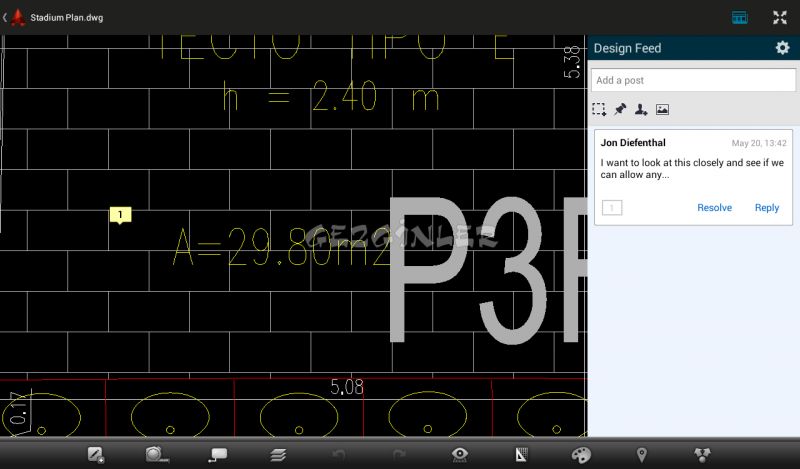
Task: Click the Design Feed header title
Action: point(627,48)
